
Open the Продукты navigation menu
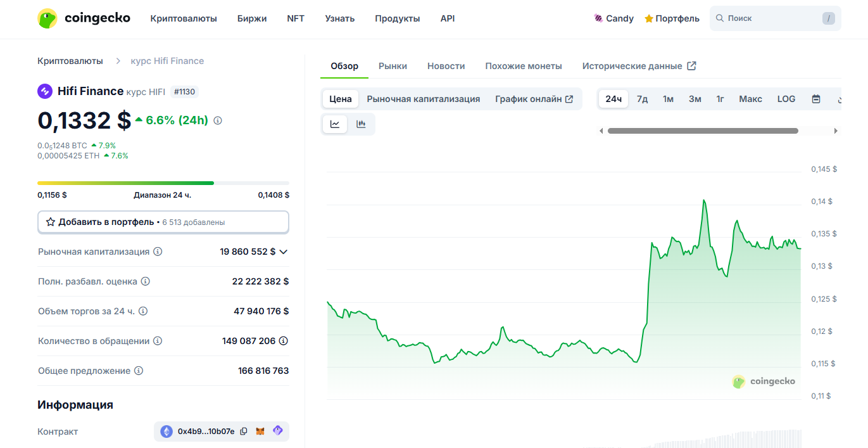tap(397, 18)
